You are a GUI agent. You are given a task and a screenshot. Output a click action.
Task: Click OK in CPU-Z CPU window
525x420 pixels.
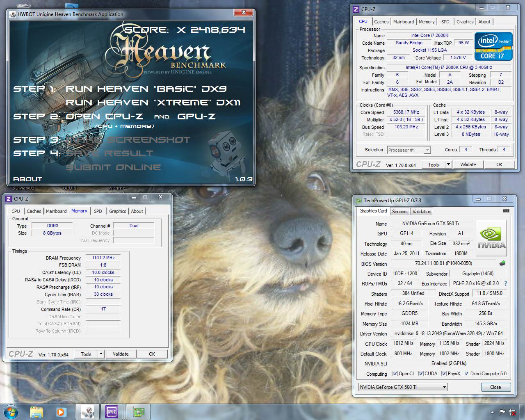click(499, 164)
